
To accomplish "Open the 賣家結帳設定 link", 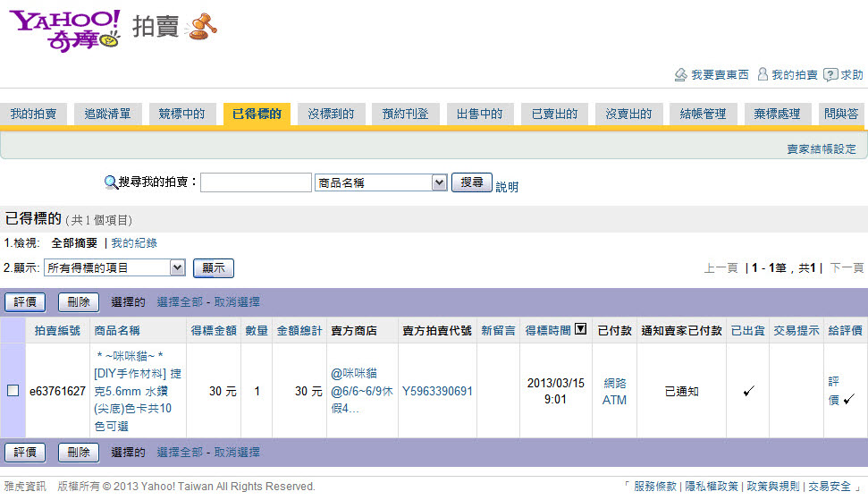I will pos(822,149).
